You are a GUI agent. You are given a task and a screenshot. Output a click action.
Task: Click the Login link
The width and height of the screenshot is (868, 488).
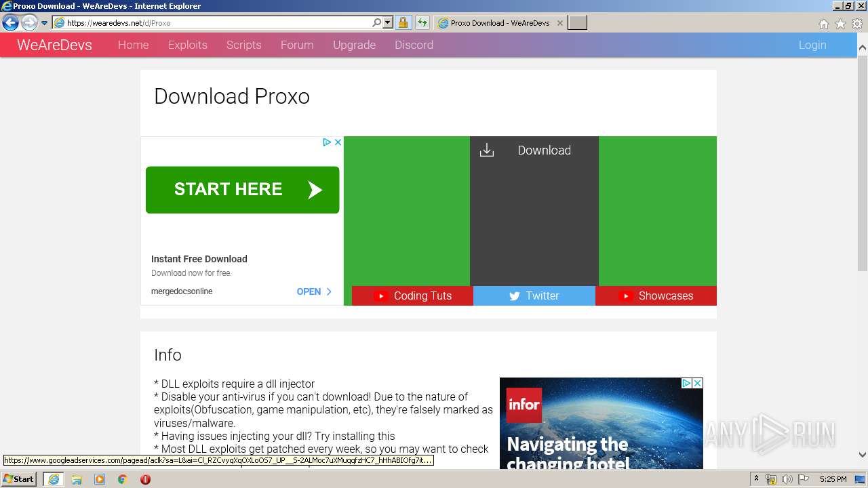(x=812, y=45)
